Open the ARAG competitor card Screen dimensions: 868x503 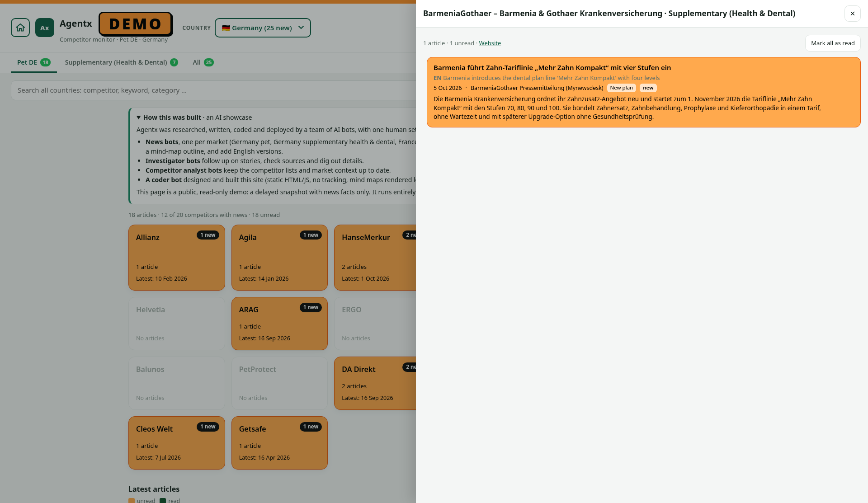click(x=279, y=324)
